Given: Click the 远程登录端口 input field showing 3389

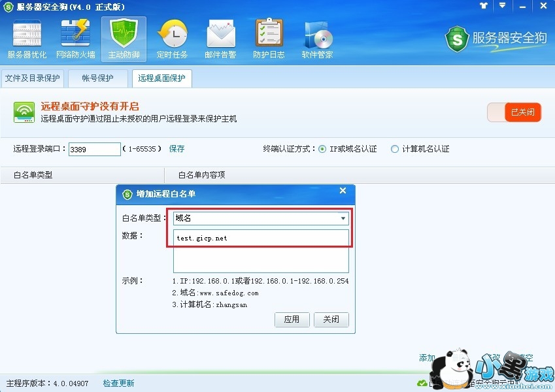Looking at the screenshot, I should click(95, 150).
